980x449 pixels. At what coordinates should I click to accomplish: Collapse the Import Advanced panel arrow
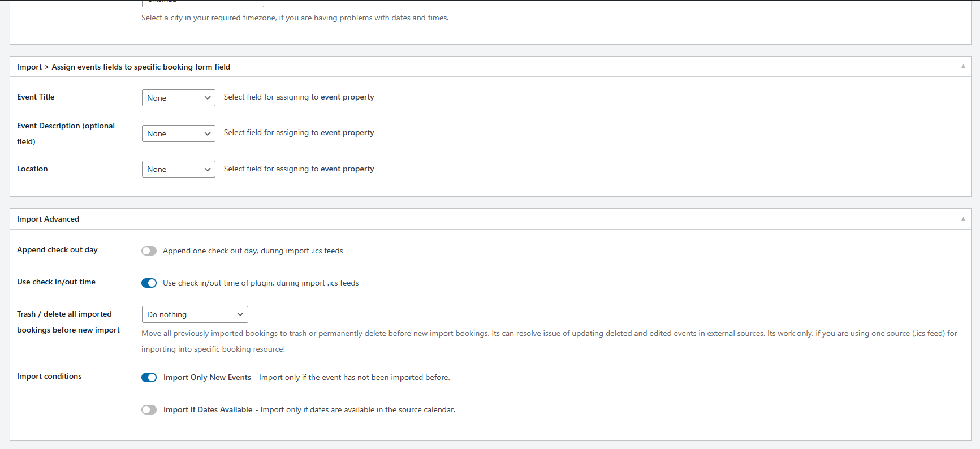click(x=963, y=219)
